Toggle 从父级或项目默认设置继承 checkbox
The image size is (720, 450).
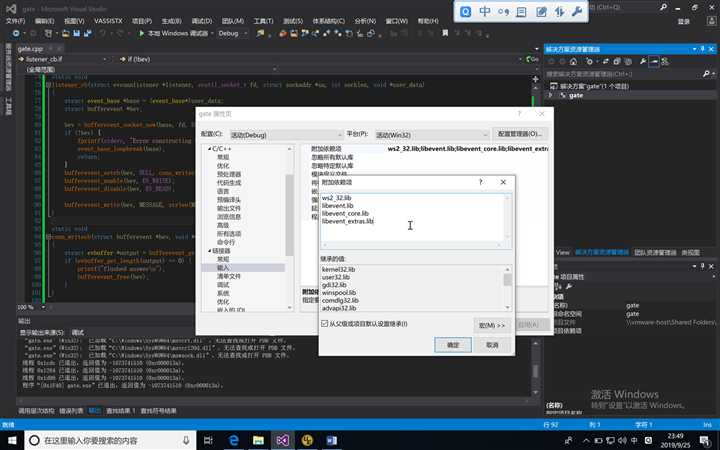point(325,324)
